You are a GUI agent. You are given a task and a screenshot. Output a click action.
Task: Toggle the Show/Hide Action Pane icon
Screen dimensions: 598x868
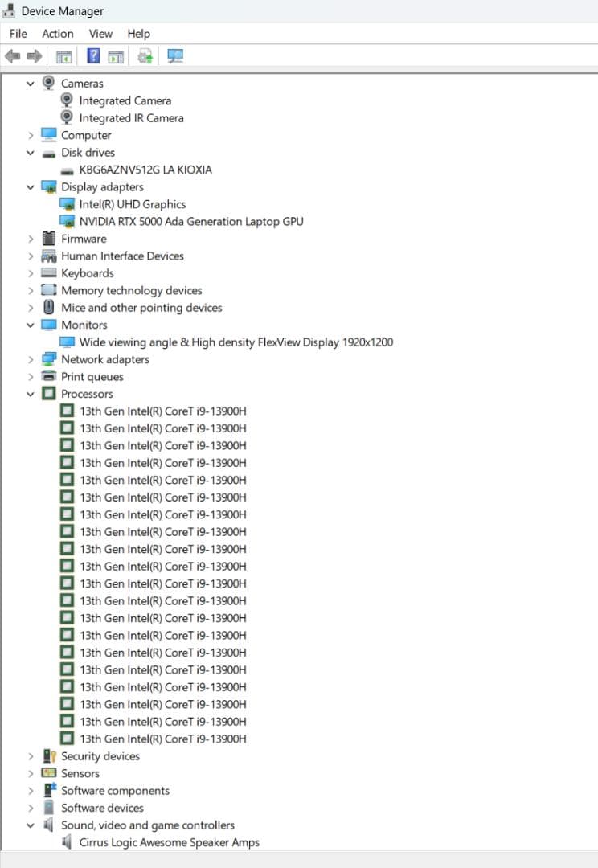[117, 56]
